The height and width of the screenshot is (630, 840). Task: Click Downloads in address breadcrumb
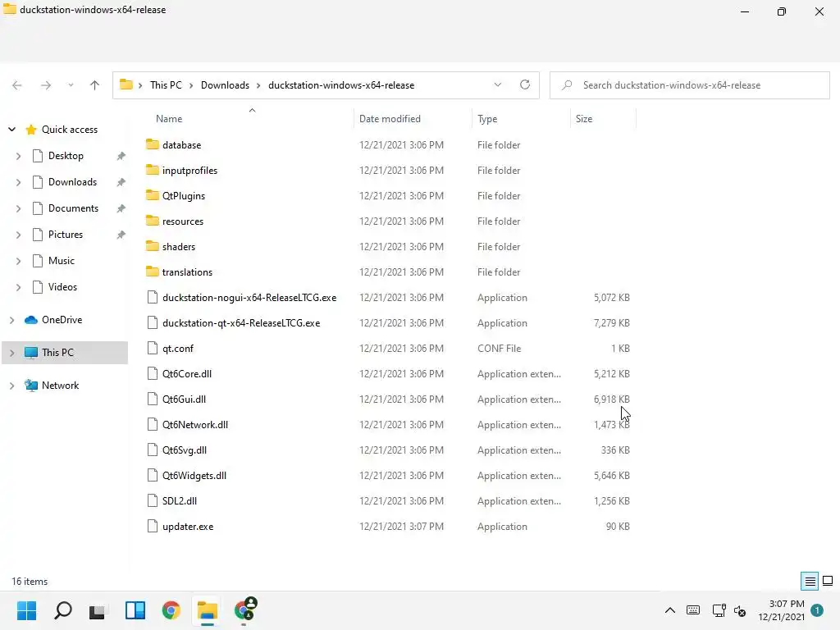(225, 85)
